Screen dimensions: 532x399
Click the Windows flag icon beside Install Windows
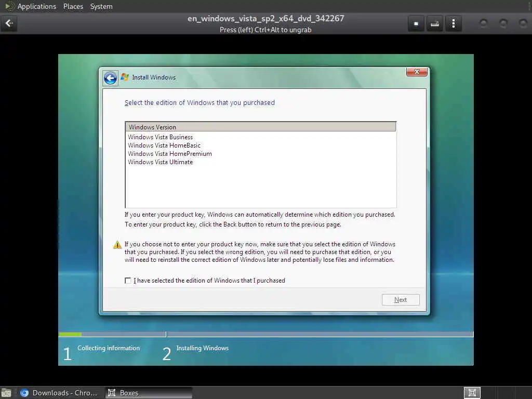click(x=125, y=77)
